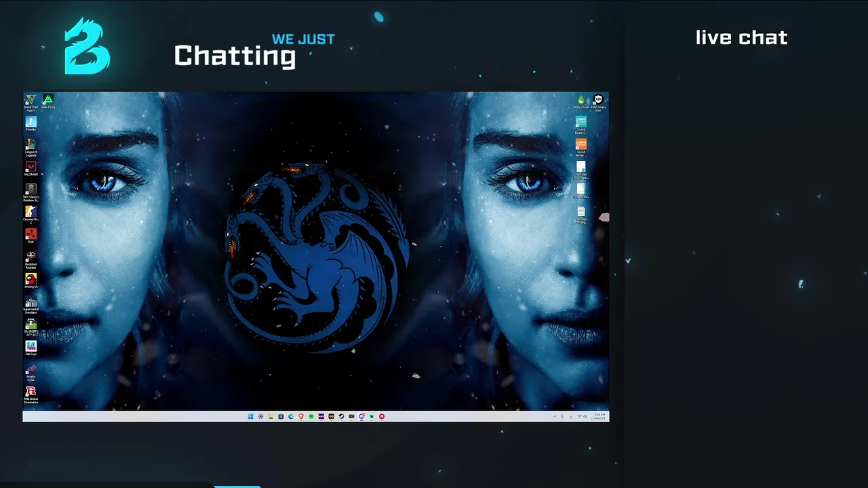The image size is (868, 488).
Task: Launch Microsoft Edge from the taskbar
Action: [x=291, y=416]
